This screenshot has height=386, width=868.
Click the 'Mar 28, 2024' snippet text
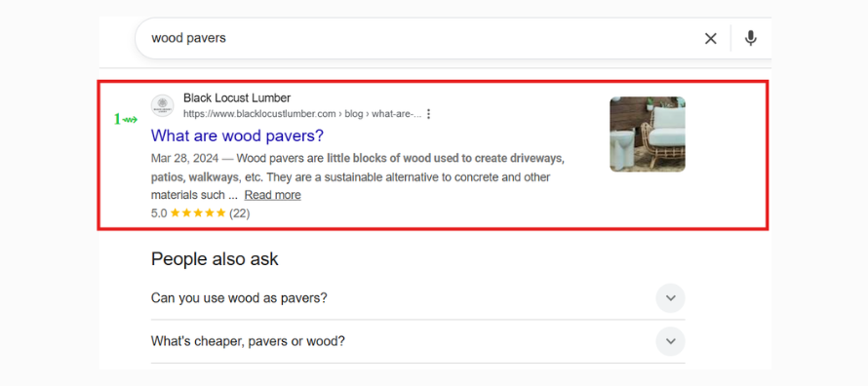[x=185, y=159]
